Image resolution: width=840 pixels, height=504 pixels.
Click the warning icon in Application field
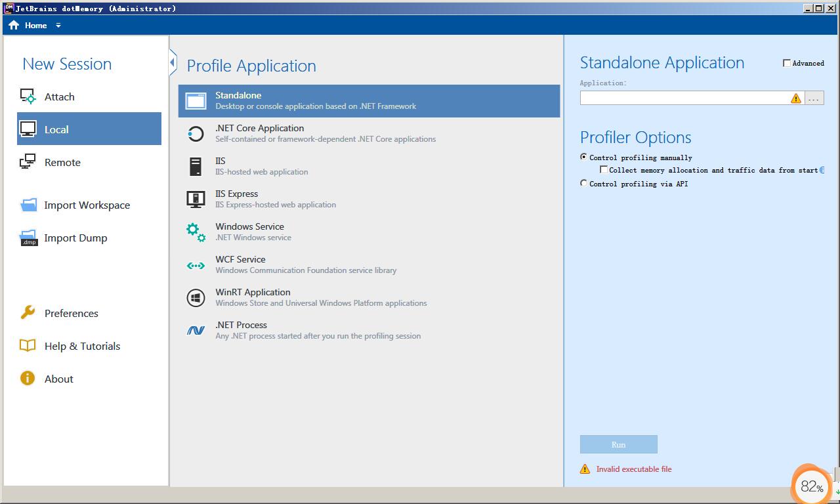796,98
